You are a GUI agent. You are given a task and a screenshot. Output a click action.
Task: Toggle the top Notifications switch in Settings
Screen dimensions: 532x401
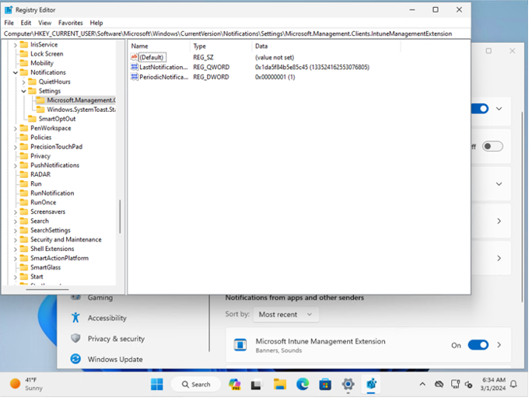pos(480,109)
